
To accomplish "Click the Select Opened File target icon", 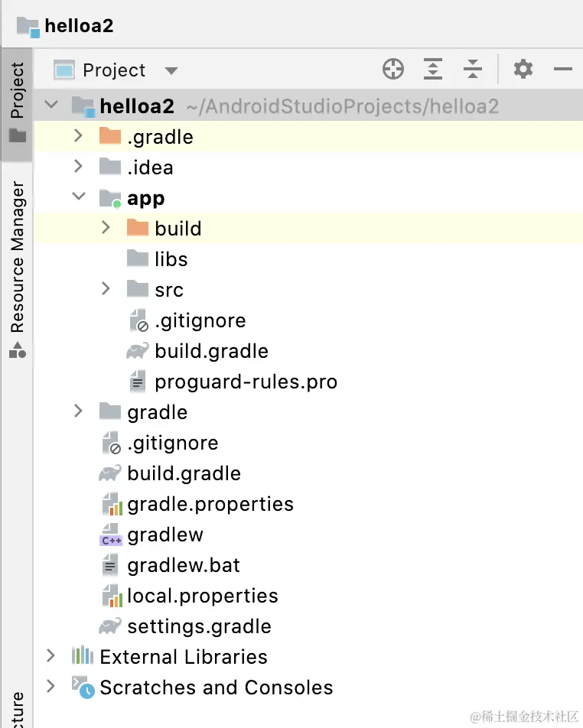I will [392, 70].
